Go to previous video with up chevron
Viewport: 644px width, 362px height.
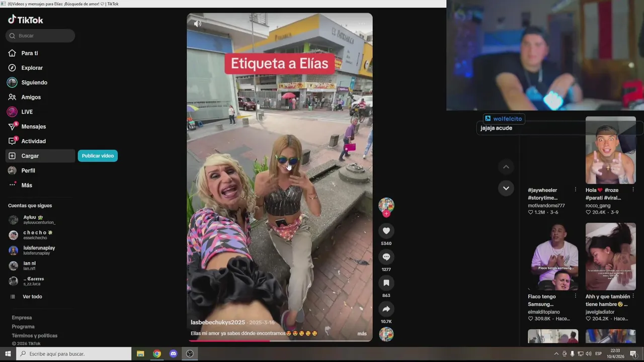506,167
